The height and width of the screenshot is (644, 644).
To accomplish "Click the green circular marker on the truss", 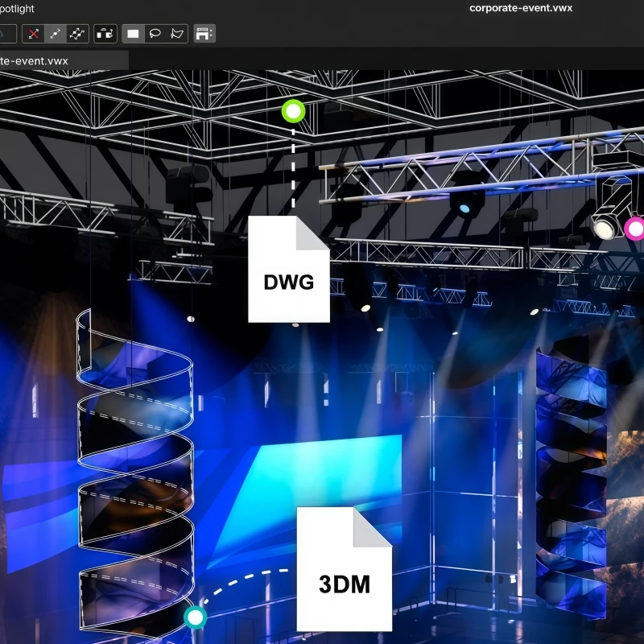I will pyautogui.click(x=293, y=111).
